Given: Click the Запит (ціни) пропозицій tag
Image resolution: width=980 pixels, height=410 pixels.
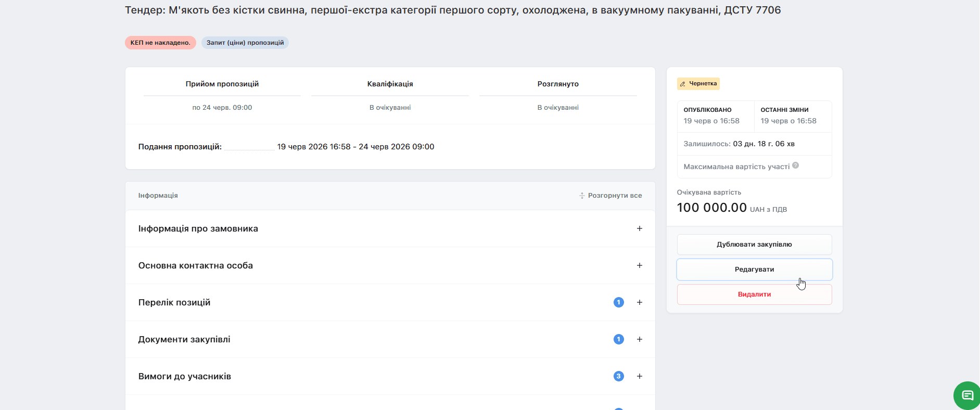Looking at the screenshot, I should click(x=245, y=43).
